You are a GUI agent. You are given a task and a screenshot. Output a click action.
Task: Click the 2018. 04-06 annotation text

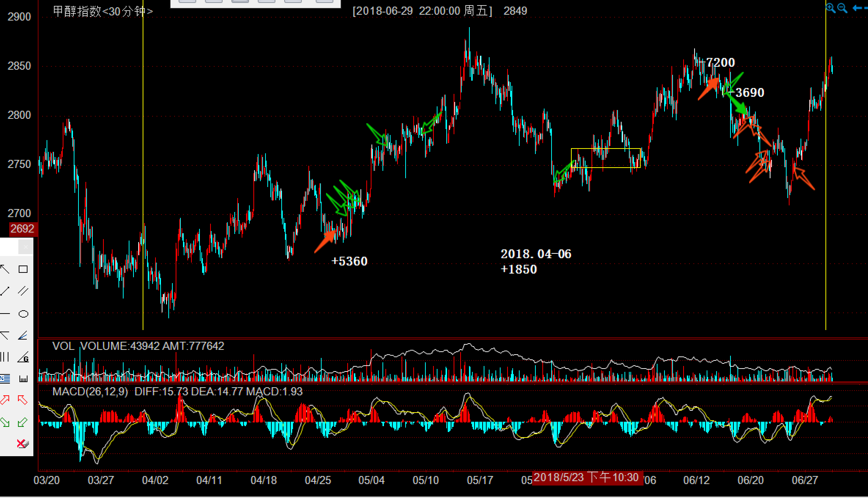click(536, 254)
